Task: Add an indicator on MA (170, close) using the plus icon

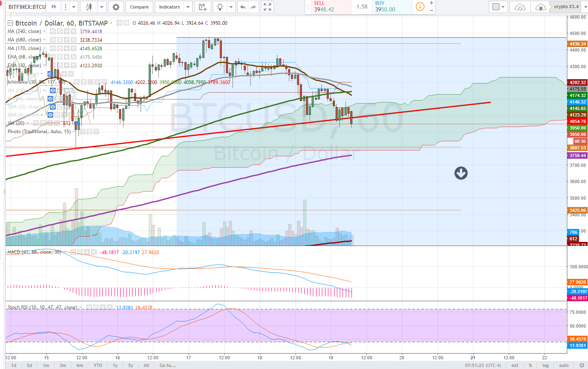Action: pos(66,48)
